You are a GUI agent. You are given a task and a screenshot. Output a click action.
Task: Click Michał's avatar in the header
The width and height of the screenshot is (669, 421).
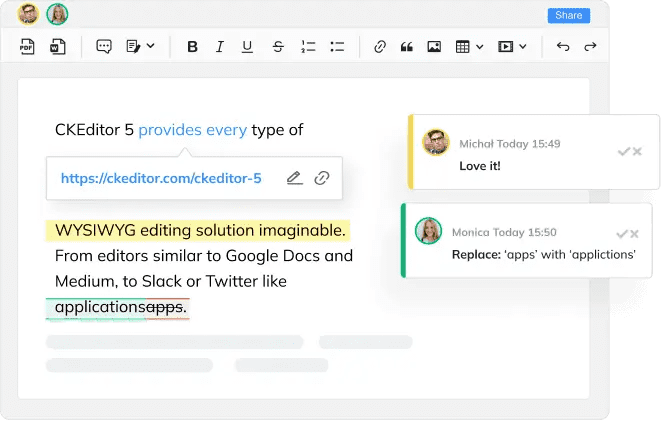(28, 14)
